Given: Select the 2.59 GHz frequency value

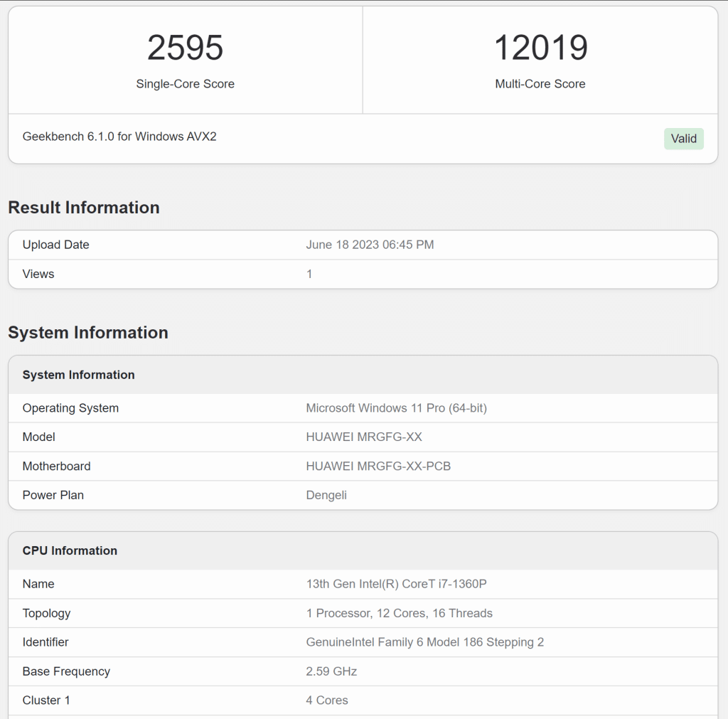Looking at the screenshot, I should pyautogui.click(x=331, y=671).
